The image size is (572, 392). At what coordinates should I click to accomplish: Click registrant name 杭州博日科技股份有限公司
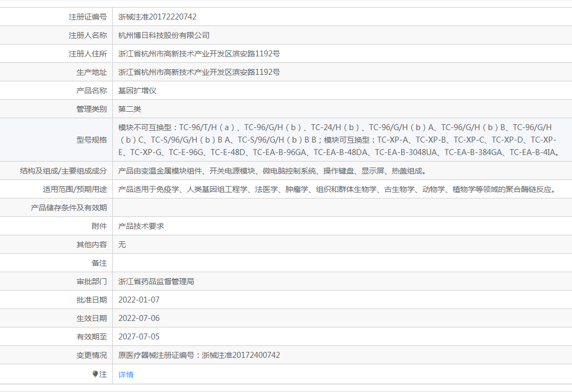[x=164, y=35]
